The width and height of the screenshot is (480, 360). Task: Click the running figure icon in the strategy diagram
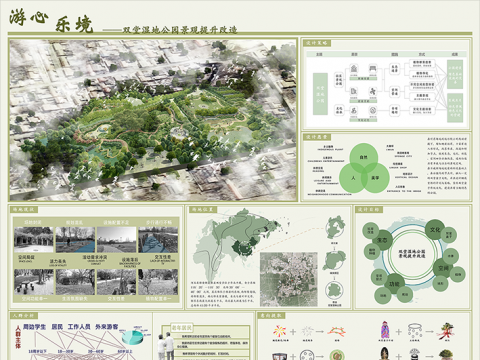click(x=373, y=91)
